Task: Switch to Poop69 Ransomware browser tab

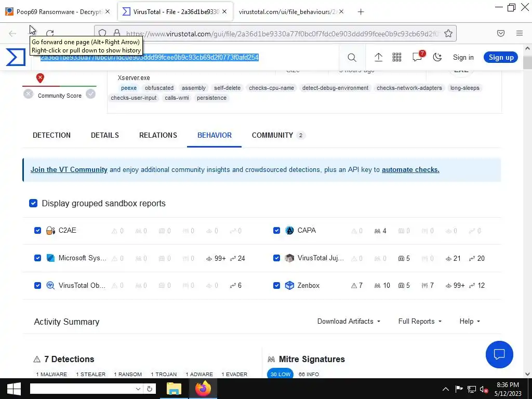Action: 58,12
